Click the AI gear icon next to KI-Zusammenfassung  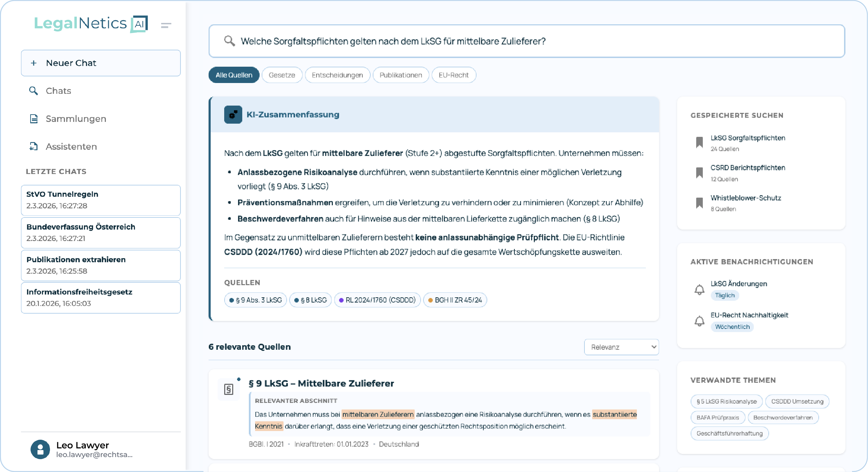tap(233, 115)
